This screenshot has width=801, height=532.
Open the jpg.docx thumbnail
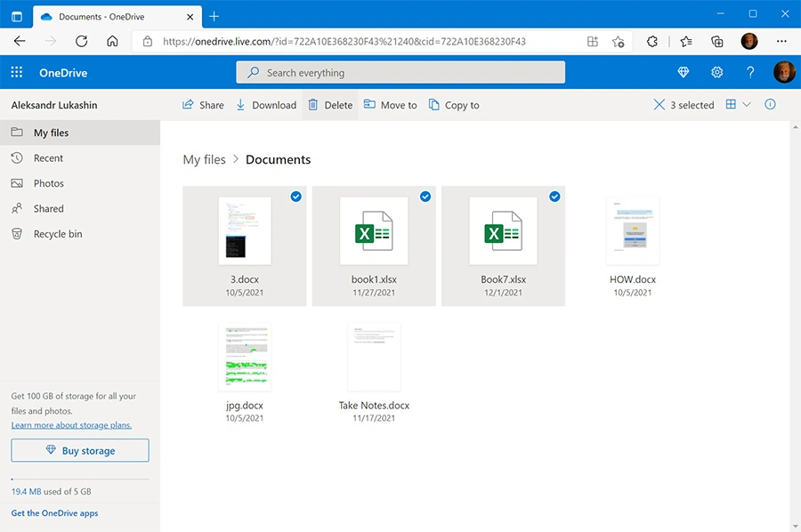[245, 357]
